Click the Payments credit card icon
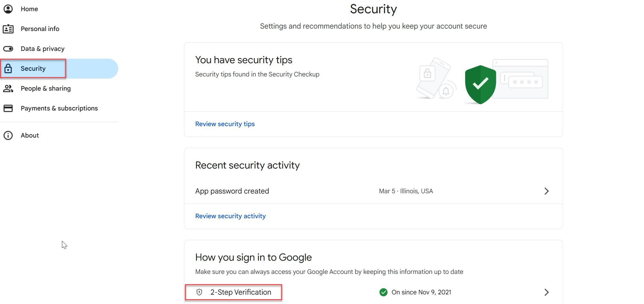Viewport: 644px width, 304px height. point(8,108)
